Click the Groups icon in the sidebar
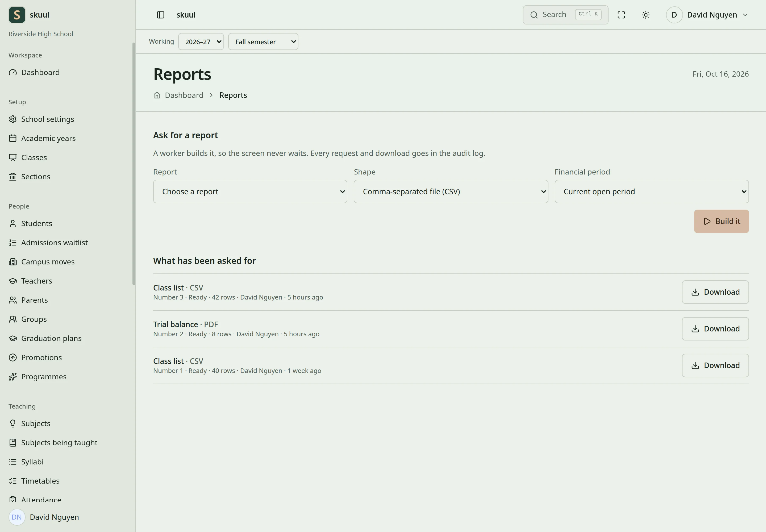766x532 pixels. 13,319
